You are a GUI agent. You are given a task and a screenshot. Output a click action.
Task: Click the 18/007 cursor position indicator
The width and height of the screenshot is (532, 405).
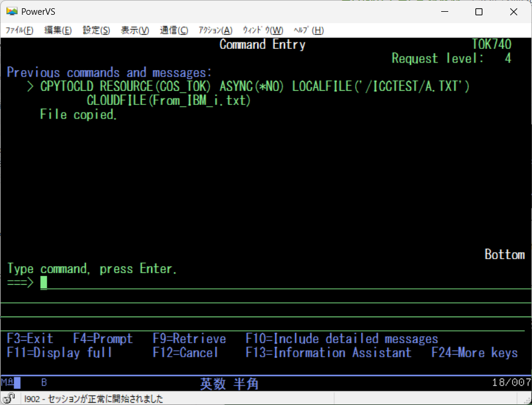[x=511, y=383]
